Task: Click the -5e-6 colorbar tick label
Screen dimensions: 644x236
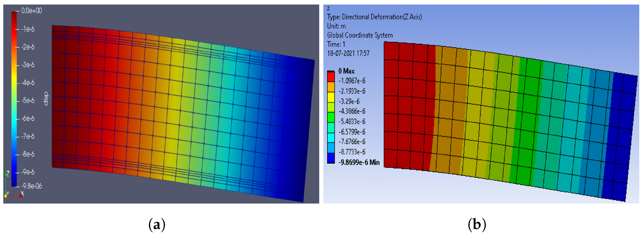Action: 28,100
